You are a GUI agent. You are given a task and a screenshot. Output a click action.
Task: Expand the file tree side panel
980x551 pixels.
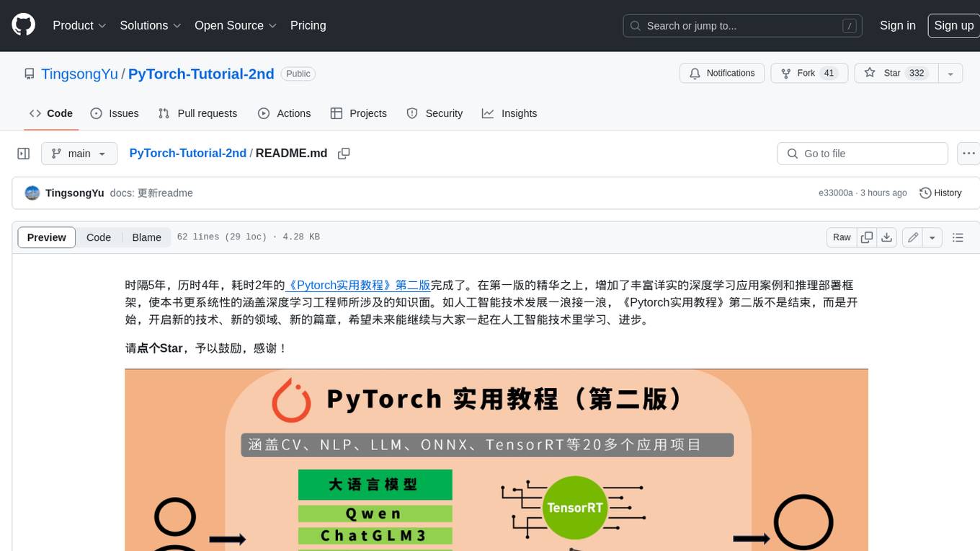pos(24,154)
